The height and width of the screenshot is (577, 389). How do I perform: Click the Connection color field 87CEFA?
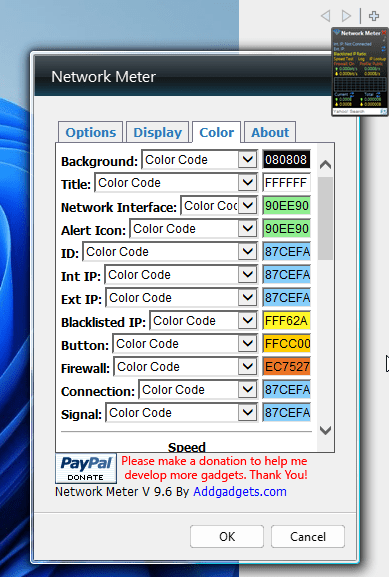286,390
